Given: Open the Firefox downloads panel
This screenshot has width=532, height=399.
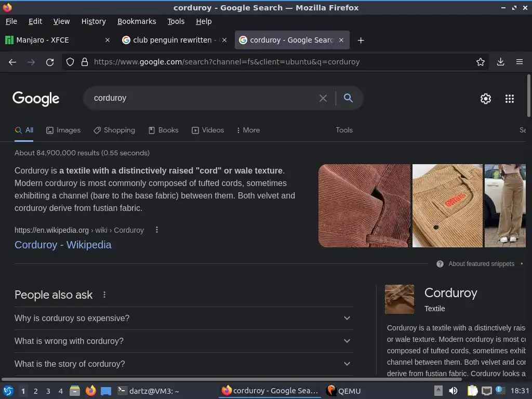Looking at the screenshot, I should tap(500, 62).
